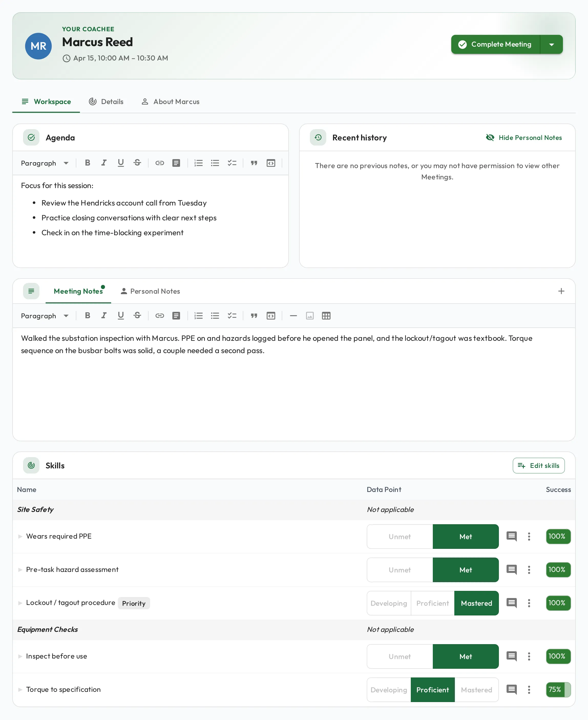Screen dimensions: 588x720
Task: Open more options for Inspect before use
Action: (x=529, y=656)
